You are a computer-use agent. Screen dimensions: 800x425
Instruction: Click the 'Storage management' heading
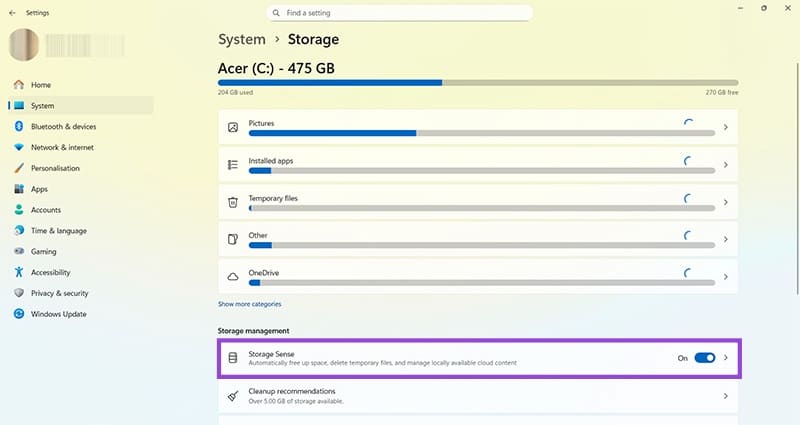tap(254, 331)
